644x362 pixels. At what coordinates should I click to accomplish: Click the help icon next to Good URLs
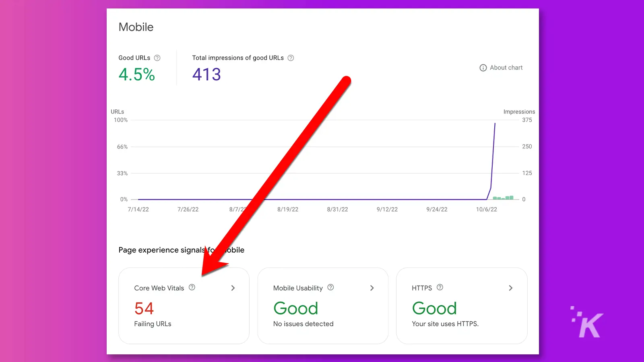coord(157,58)
